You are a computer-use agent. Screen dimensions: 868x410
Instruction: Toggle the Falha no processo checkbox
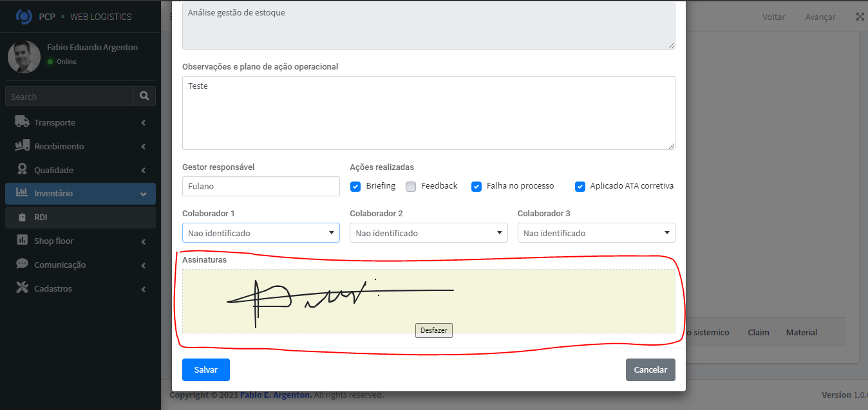click(x=476, y=187)
